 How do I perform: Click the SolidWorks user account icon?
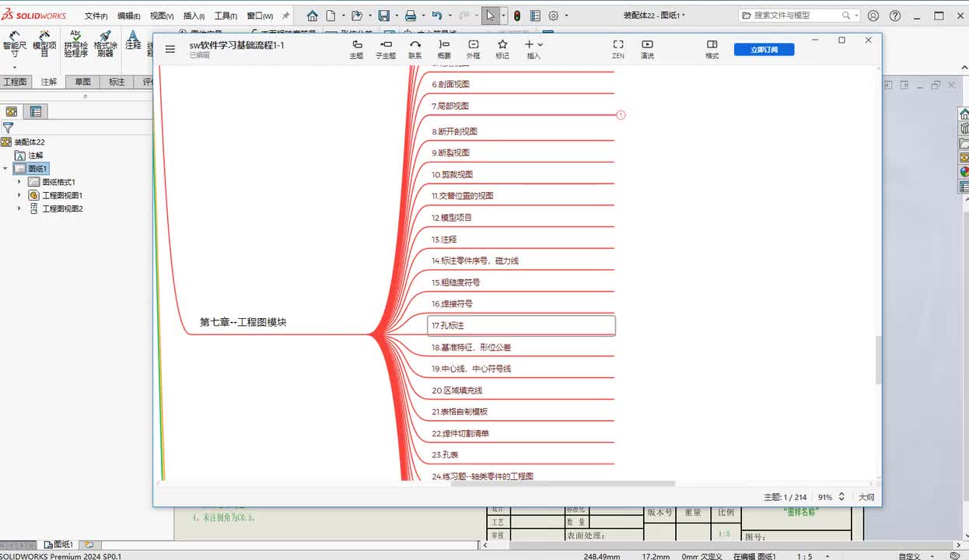click(x=873, y=16)
